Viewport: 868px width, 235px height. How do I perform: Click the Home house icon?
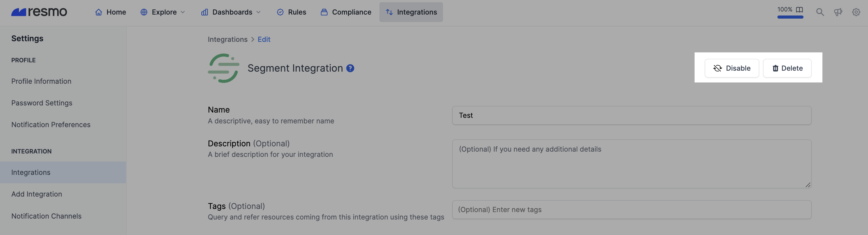(98, 12)
